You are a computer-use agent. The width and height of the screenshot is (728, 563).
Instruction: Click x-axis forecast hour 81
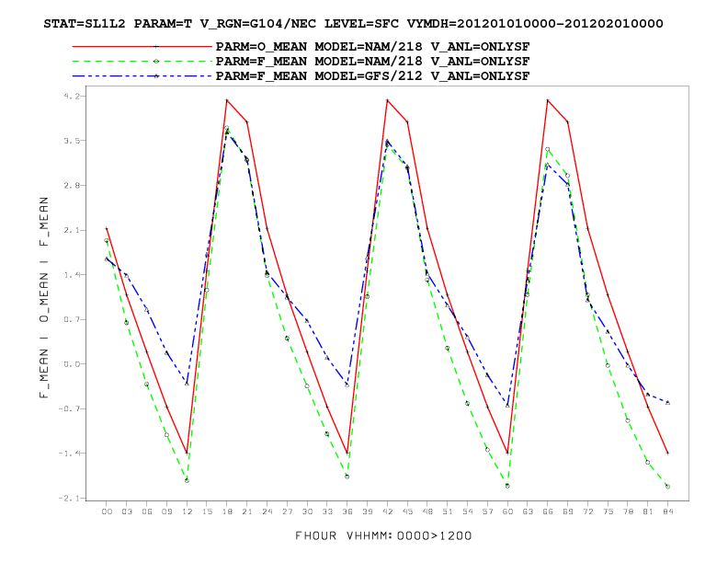click(x=648, y=511)
